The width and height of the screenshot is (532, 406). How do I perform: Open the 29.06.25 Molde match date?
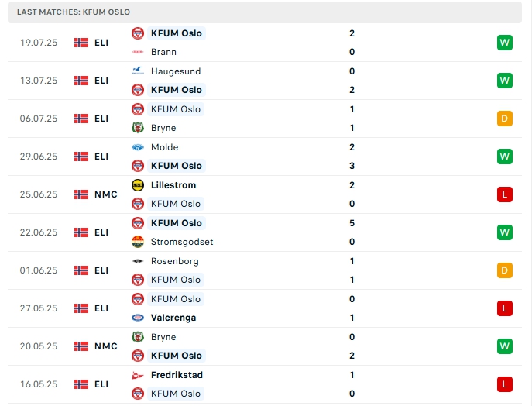coord(39,157)
